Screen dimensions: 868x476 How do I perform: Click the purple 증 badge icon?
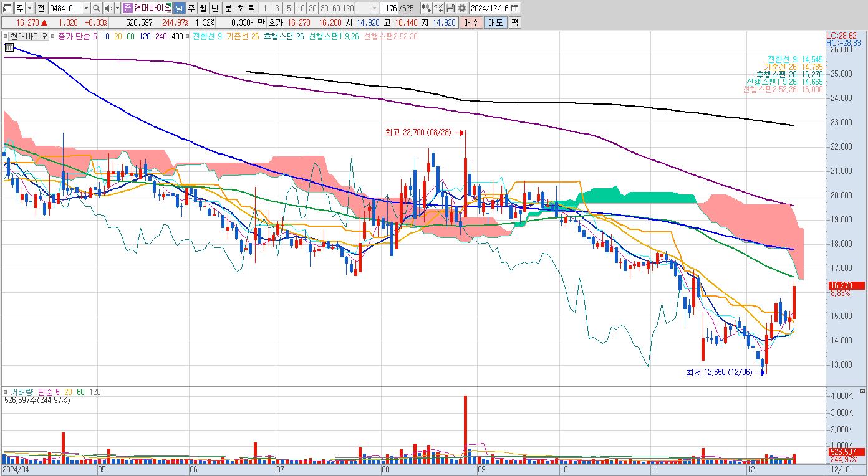tap(127, 8)
